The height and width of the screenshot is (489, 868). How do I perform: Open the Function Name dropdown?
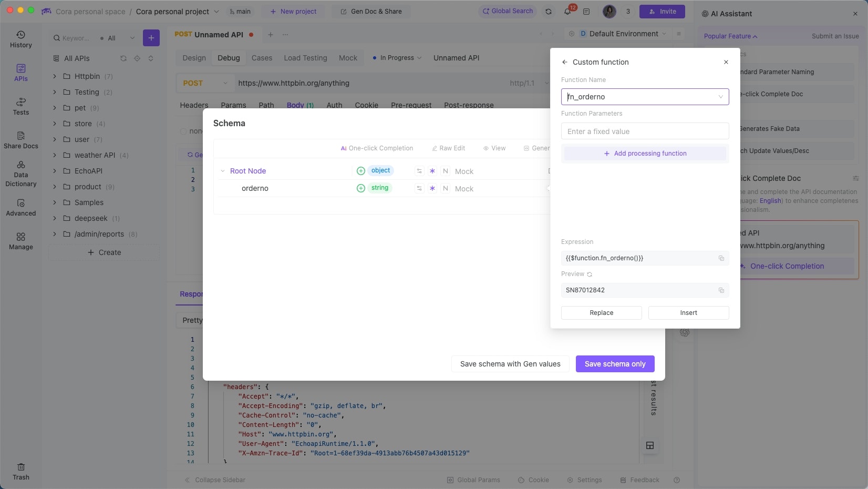click(x=721, y=97)
